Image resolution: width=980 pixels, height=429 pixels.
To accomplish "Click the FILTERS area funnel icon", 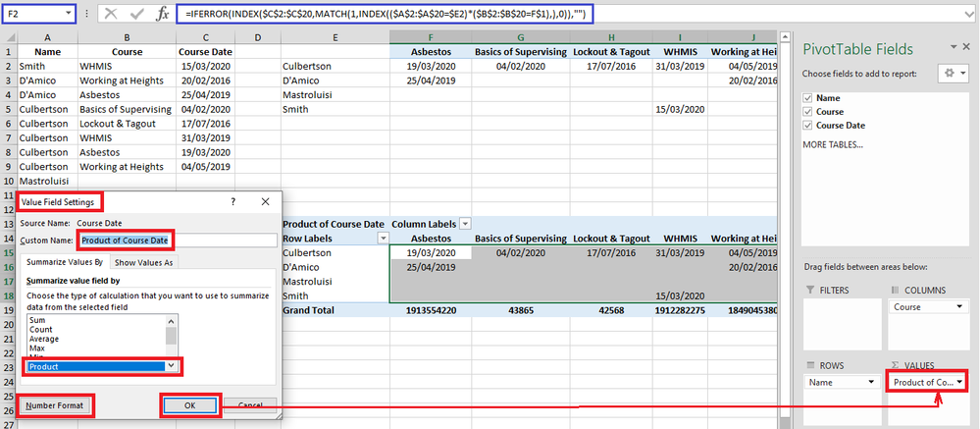I will tap(810, 291).
